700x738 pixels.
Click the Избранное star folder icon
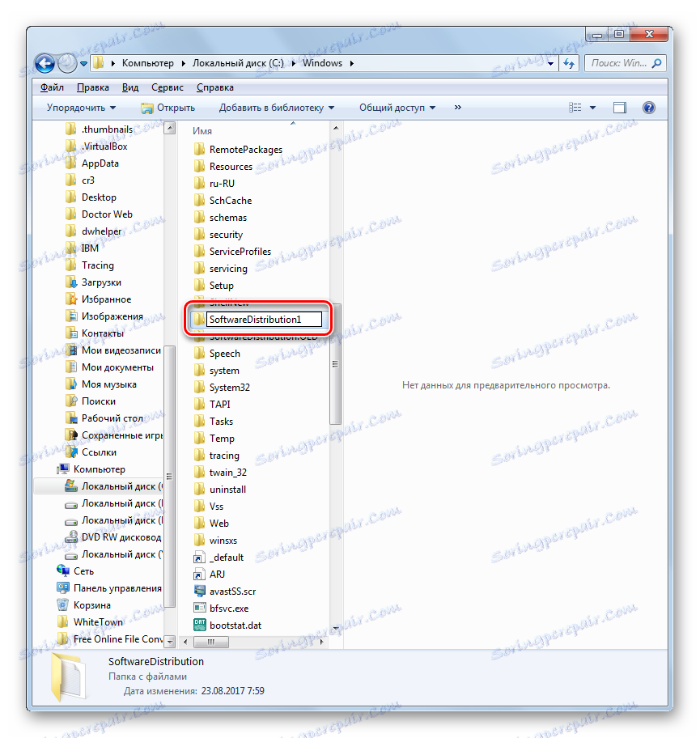71,299
